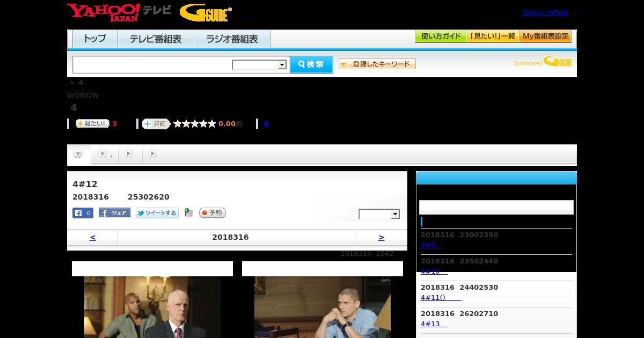Open the Yahoo! JAPAN link
The image size is (644, 338).
(545, 12)
